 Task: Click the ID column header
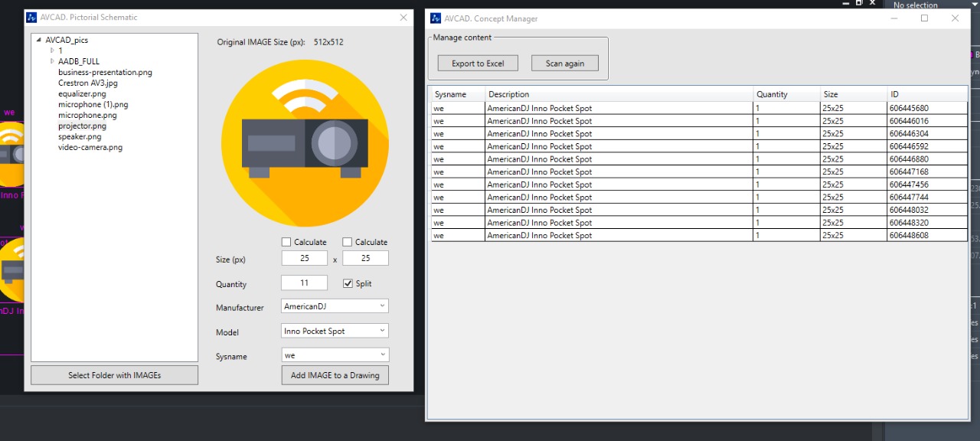[928, 94]
